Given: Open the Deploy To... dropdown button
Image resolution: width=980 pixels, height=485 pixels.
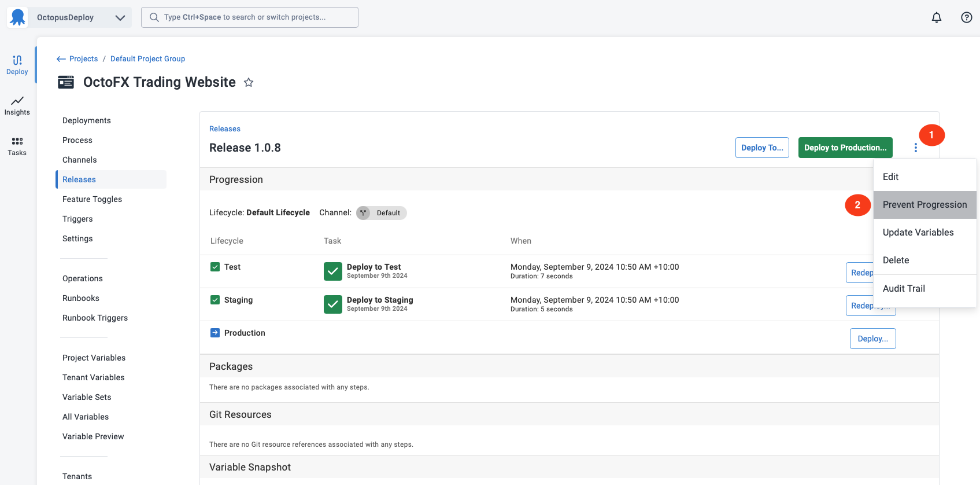Looking at the screenshot, I should 762,148.
